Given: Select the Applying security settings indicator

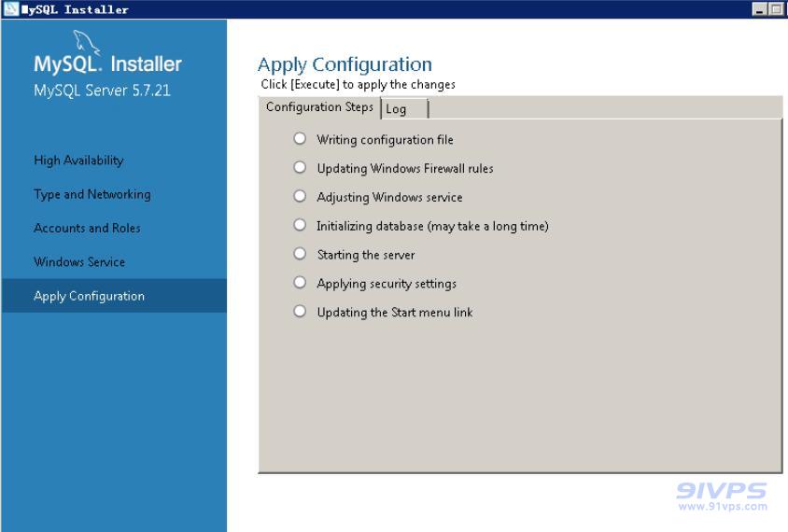Looking at the screenshot, I should tap(300, 282).
